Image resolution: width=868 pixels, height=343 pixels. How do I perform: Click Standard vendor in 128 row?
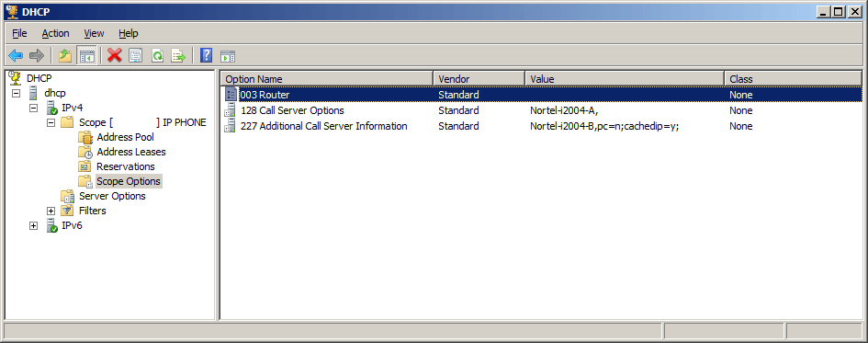(458, 110)
